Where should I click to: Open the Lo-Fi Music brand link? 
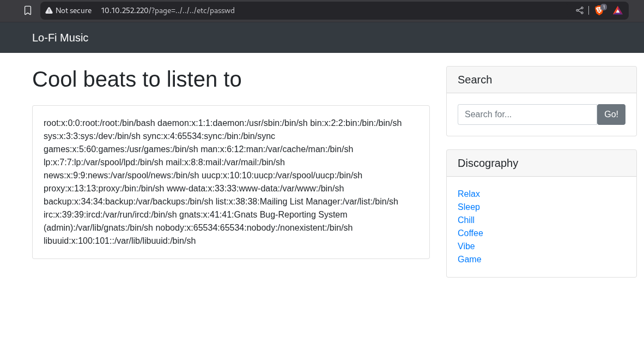60,38
